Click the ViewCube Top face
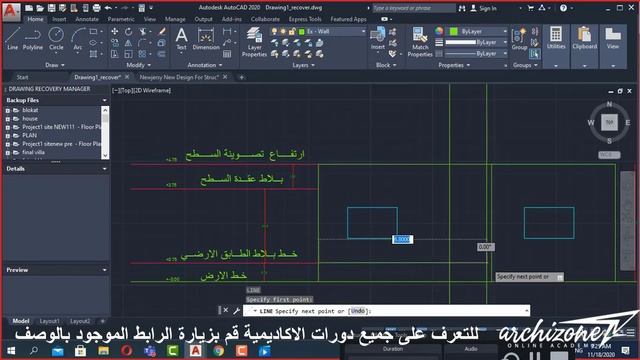The width and height of the screenshot is (640, 360). tap(609, 122)
